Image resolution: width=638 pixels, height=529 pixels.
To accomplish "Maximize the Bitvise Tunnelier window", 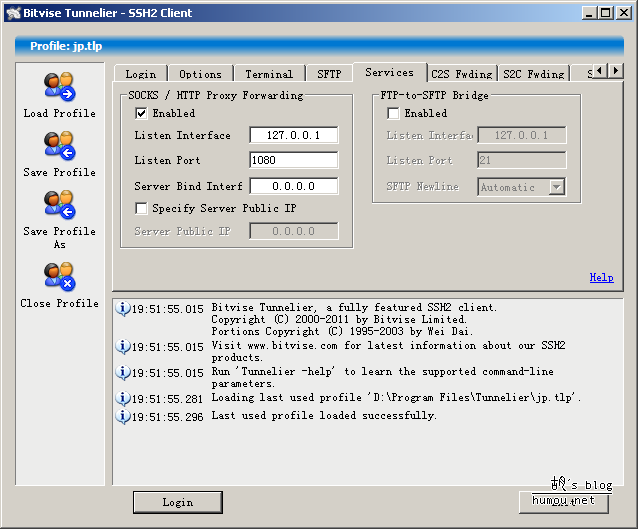I will 605,13.
